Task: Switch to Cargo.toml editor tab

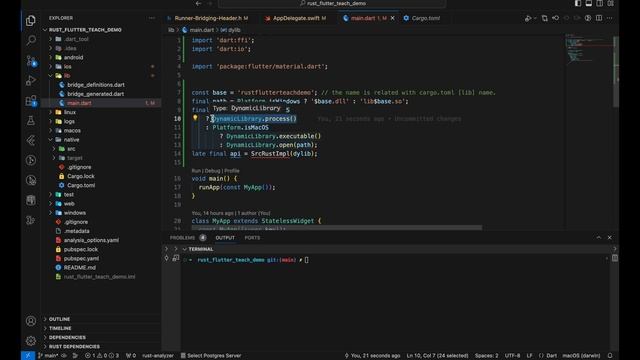Action: [x=425, y=18]
